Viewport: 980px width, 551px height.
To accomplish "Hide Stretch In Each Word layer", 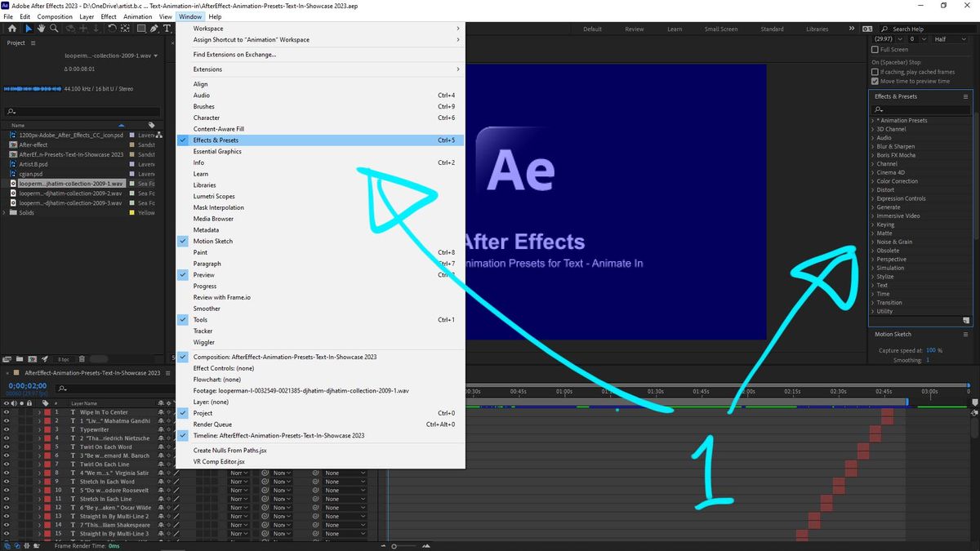I will (6, 482).
